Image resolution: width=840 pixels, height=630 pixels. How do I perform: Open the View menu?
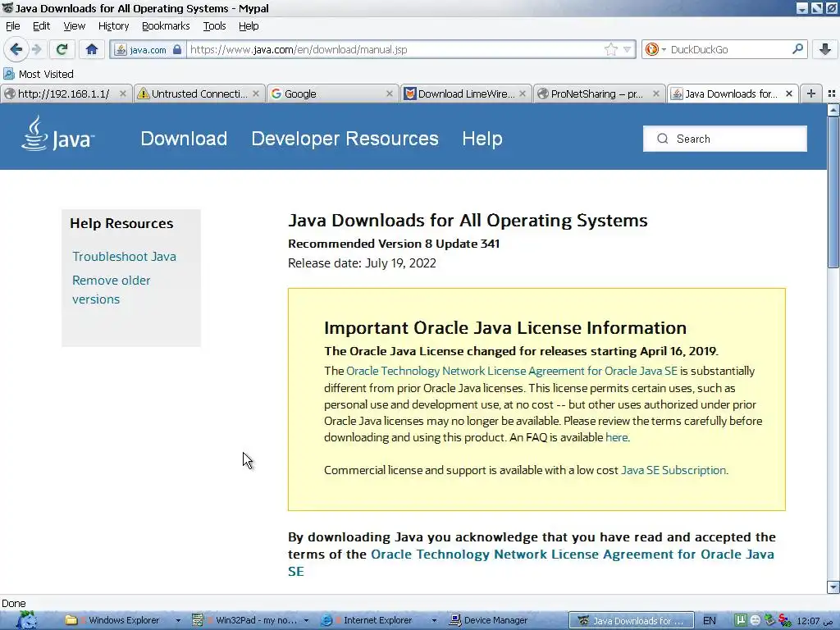[74, 25]
